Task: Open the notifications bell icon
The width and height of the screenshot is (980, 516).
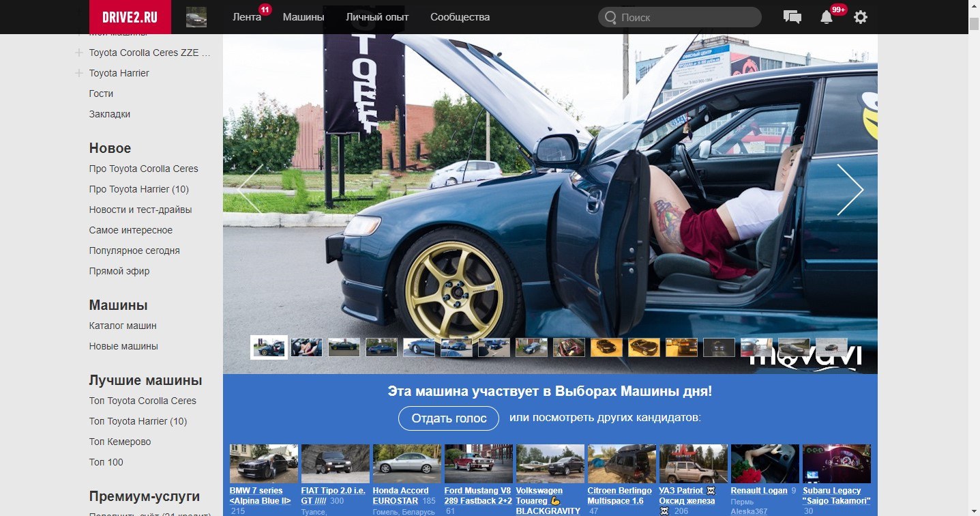Action: (x=827, y=17)
